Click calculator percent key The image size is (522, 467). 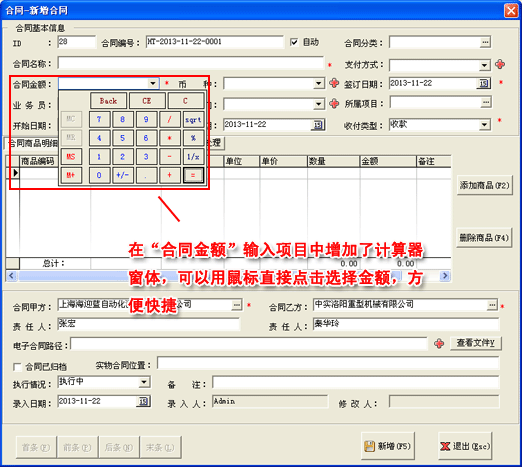[x=193, y=138]
